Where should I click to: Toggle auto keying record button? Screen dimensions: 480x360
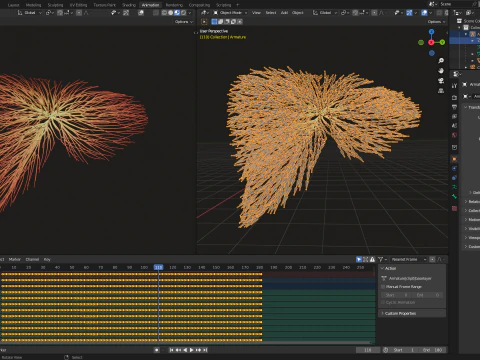pyautogui.click(x=156, y=350)
